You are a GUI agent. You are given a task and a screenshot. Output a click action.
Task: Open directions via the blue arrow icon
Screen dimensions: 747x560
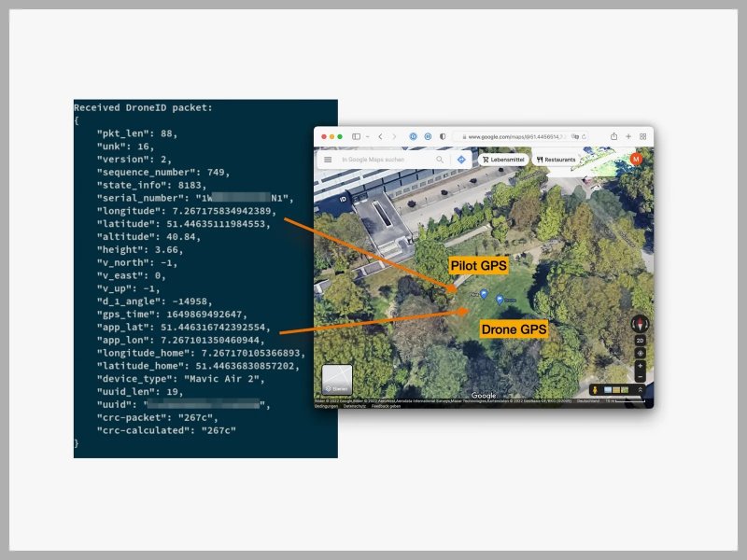461,160
